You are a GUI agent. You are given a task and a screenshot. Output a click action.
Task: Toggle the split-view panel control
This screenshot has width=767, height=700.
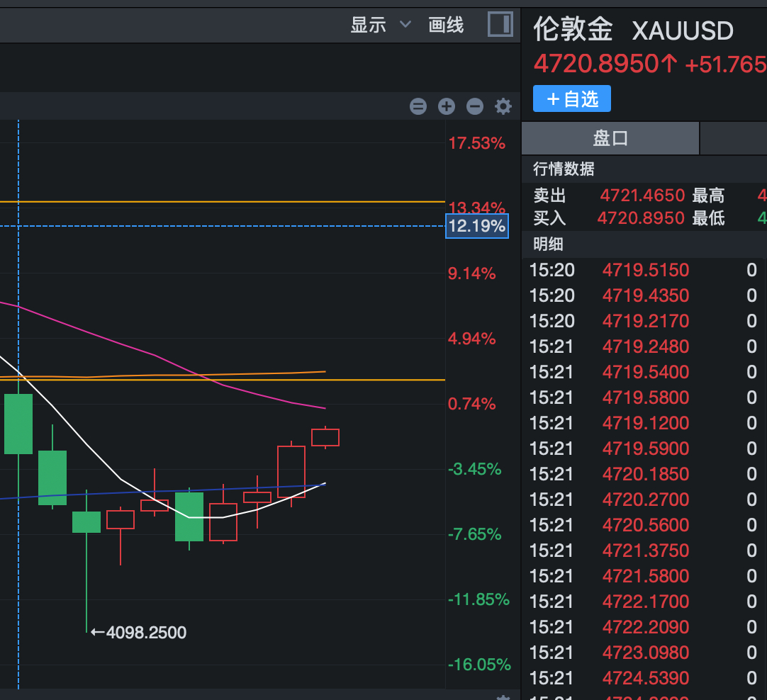500,24
